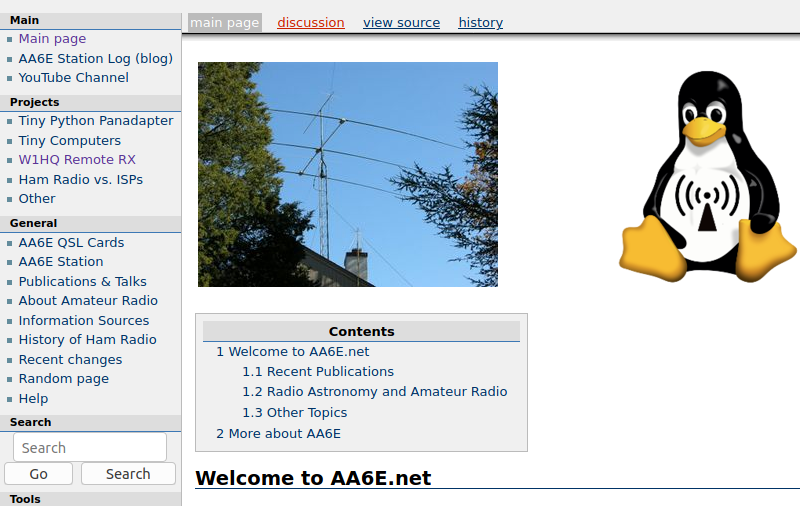Open the Random page link
The height and width of the screenshot is (506, 800).
tap(63, 379)
